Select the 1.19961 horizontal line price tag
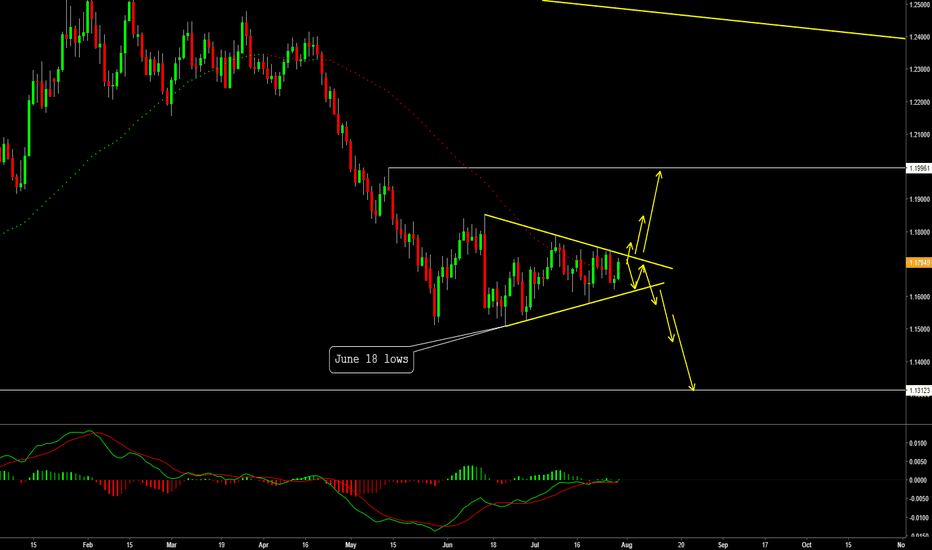 [x=919, y=168]
